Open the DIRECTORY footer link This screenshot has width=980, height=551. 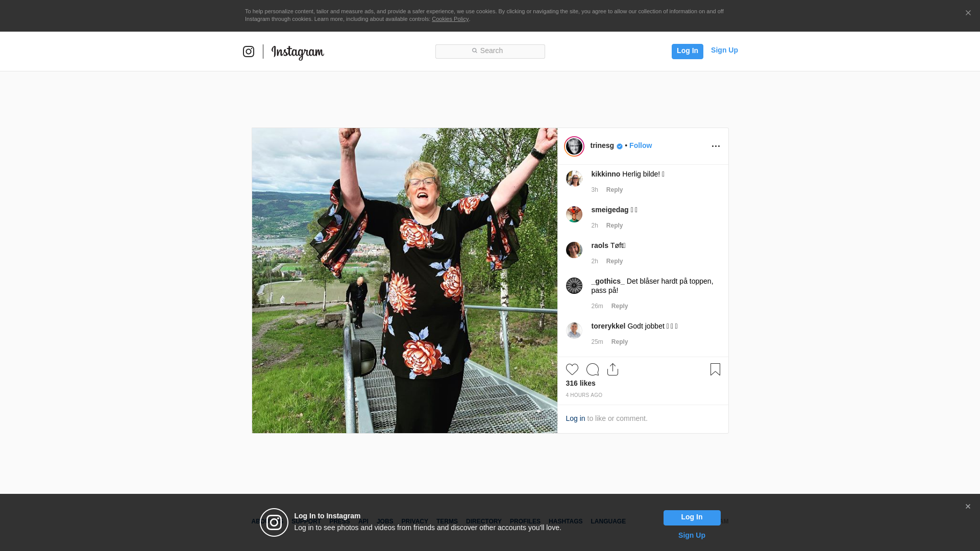[x=484, y=521]
